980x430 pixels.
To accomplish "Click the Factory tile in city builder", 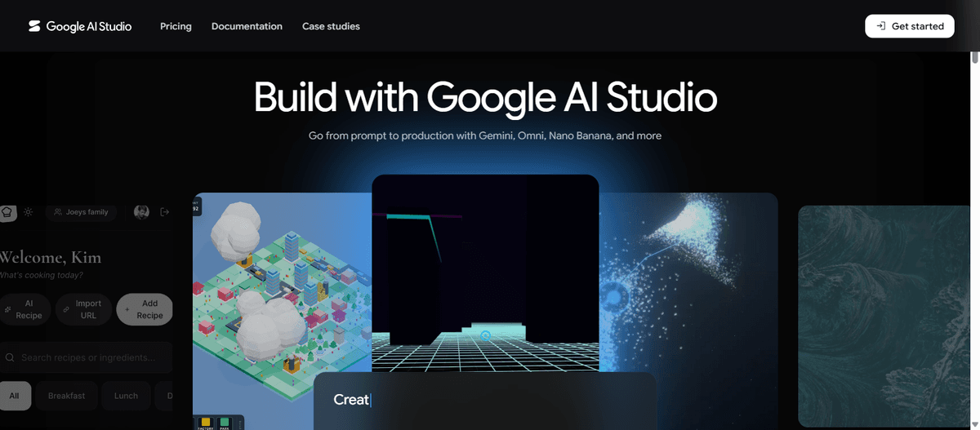I will [206, 423].
